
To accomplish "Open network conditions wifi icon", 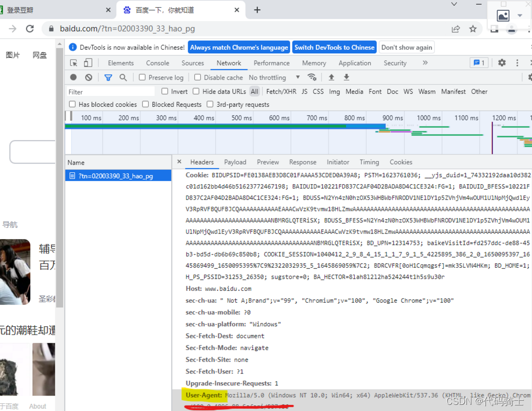I will (x=312, y=77).
